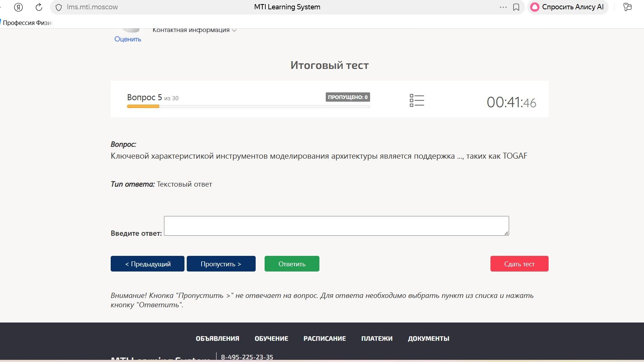Bookmark this page with the bookmark icon

tap(516, 7)
